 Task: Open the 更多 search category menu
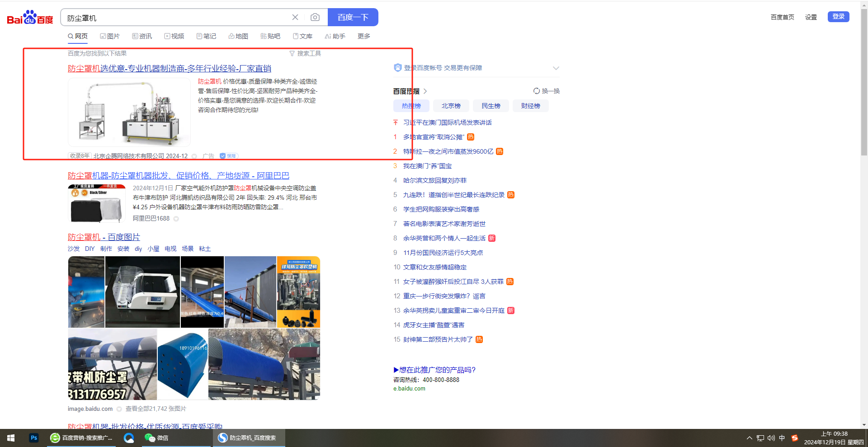tap(364, 36)
